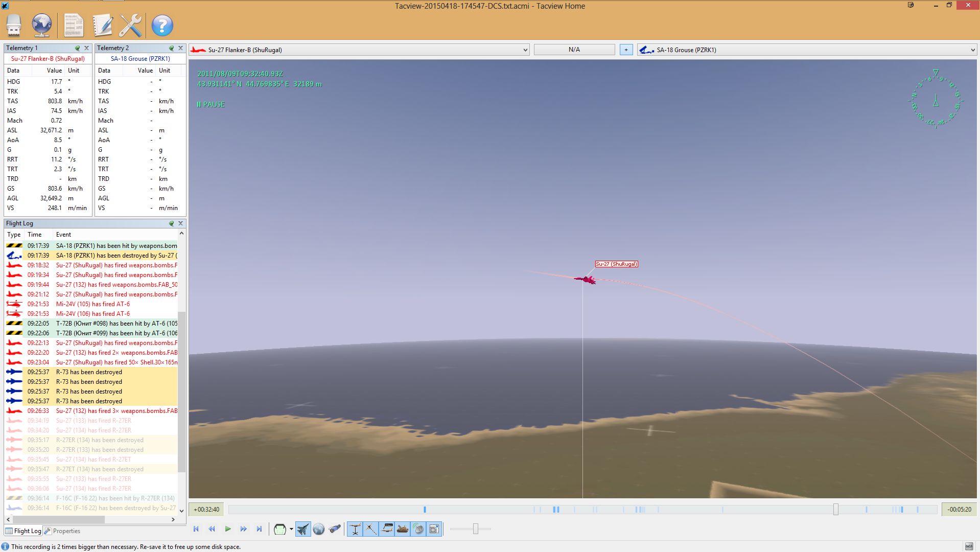Open recording from USB drive icon
This screenshot has width=980, height=552.
coord(14,25)
